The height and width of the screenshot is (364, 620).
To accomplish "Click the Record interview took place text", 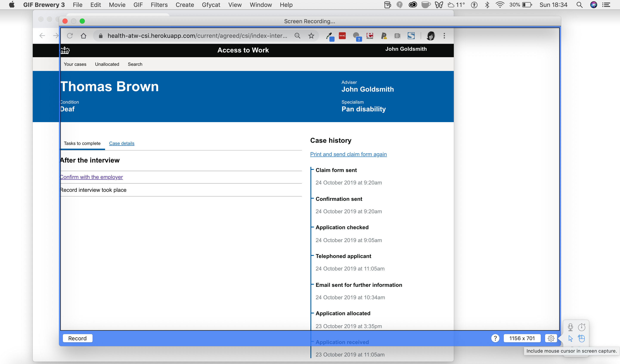I will pos(93,190).
